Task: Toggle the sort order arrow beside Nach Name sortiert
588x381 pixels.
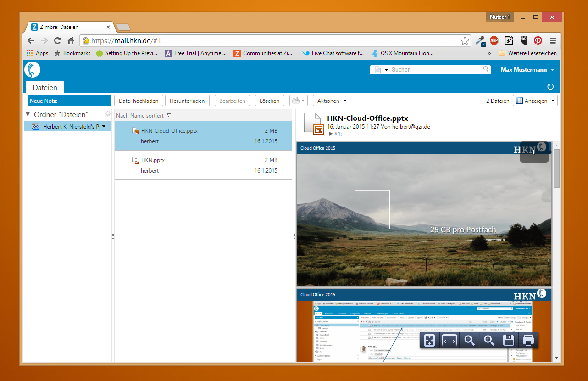Action: click(x=168, y=115)
